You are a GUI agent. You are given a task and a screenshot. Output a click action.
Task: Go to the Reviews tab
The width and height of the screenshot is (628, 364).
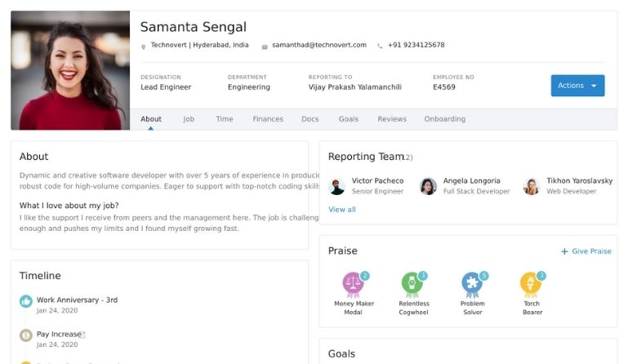click(x=392, y=119)
